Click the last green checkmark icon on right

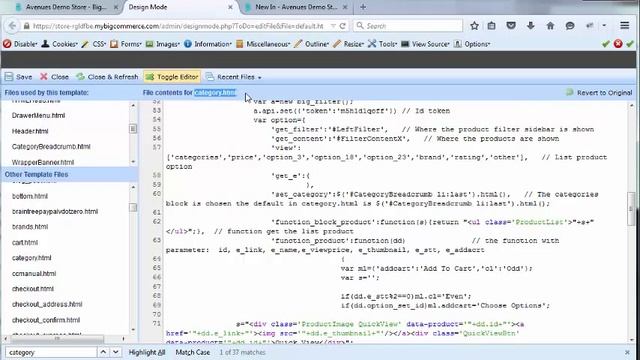(630, 44)
